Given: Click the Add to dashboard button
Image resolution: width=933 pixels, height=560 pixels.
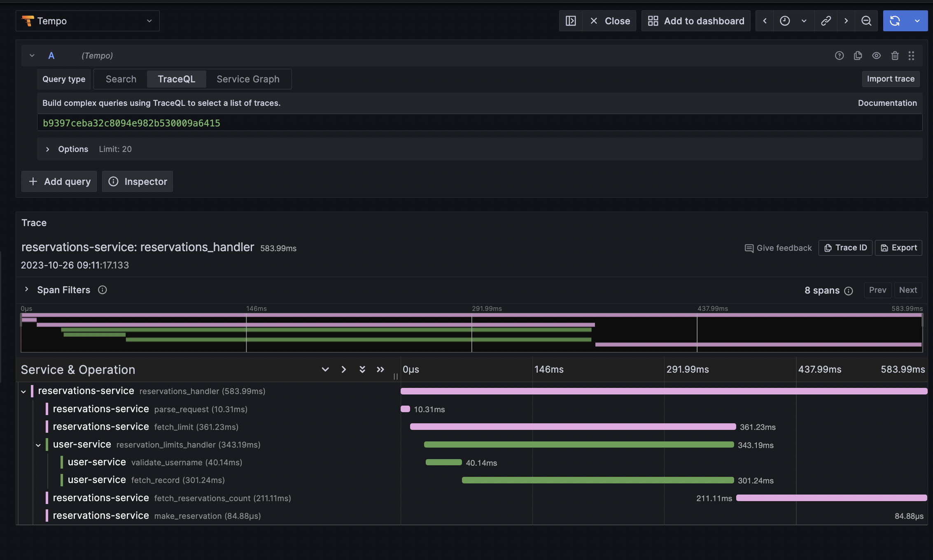Looking at the screenshot, I should [696, 21].
